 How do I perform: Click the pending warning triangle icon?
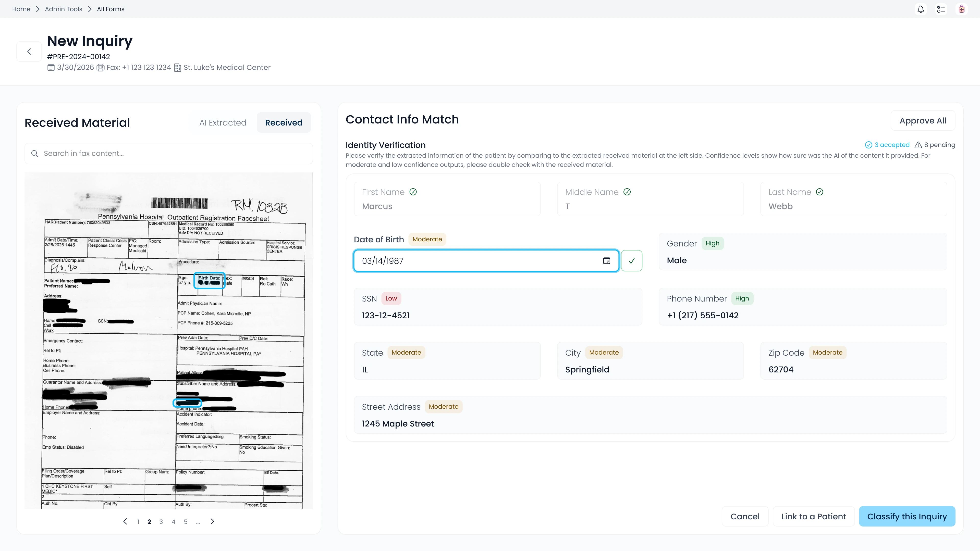pos(918,145)
